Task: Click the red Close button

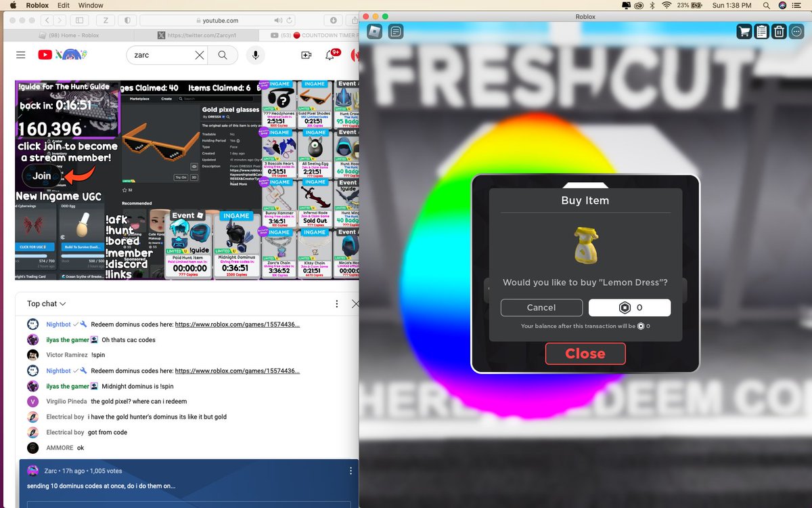Action: [585, 354]
